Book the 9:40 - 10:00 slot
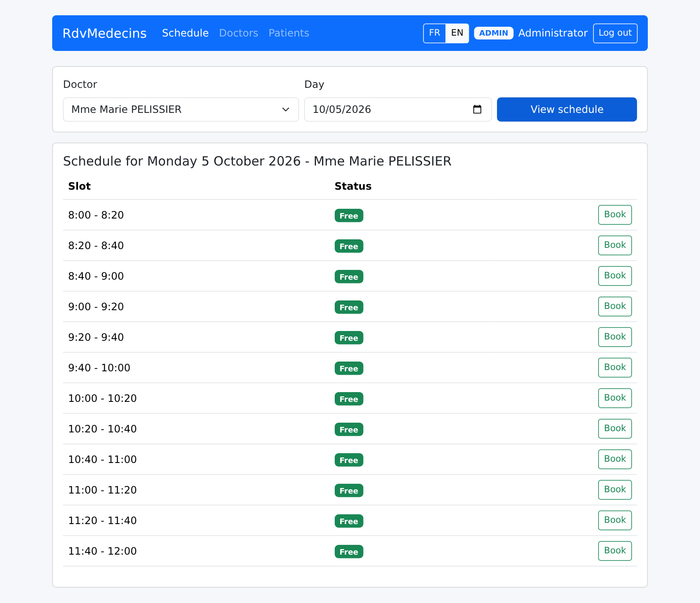The image size is (700, 603). tap(615, 367)
